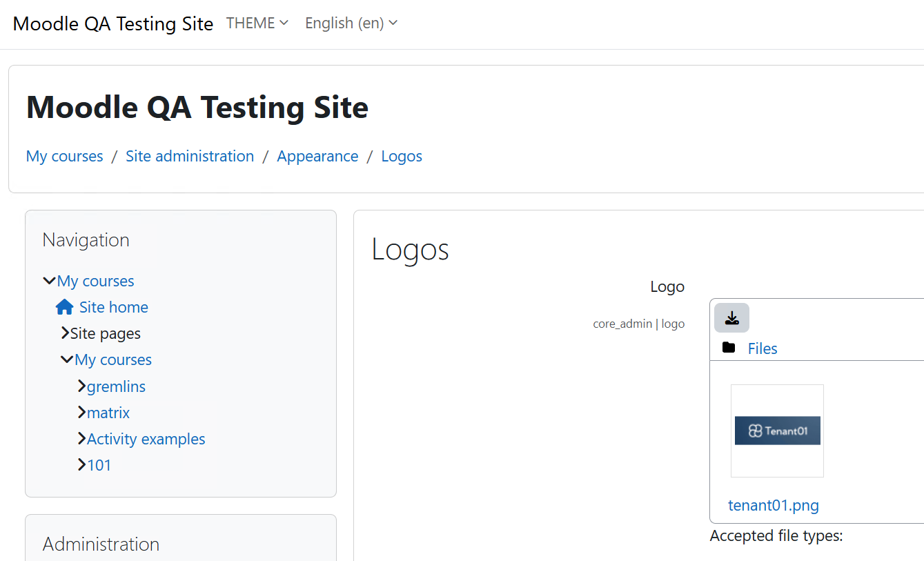Viewport: 924px width, 561px height.
Task: Open the Activity examples course link
Action: 146,439
